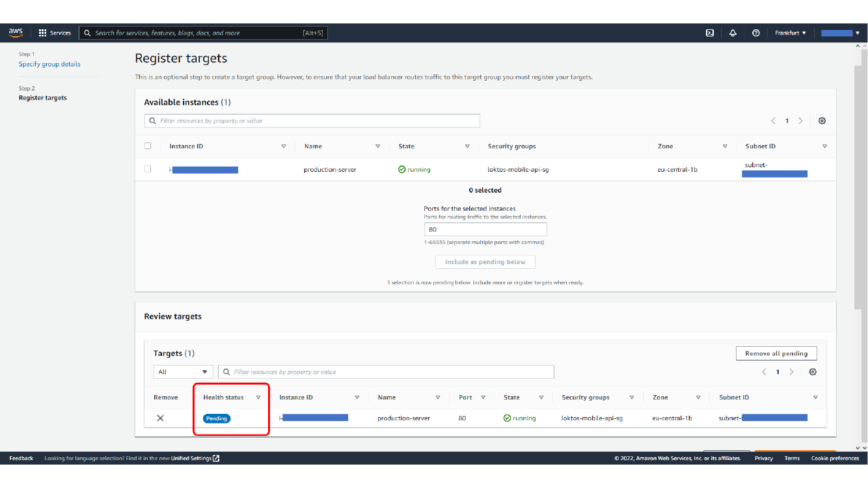This screenshot has width=868, height=488.
Task: Go to previous page of Available instances
Action: point(773,121)
